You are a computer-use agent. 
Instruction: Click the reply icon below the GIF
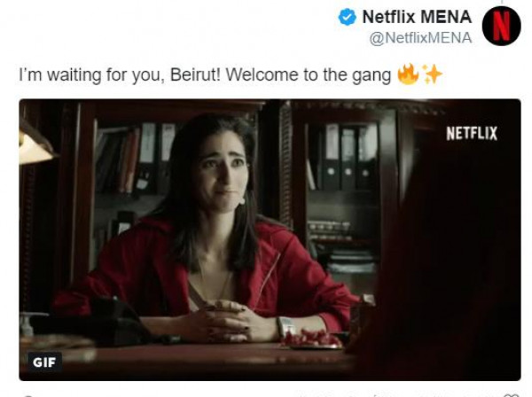click(x=27, y=395)
